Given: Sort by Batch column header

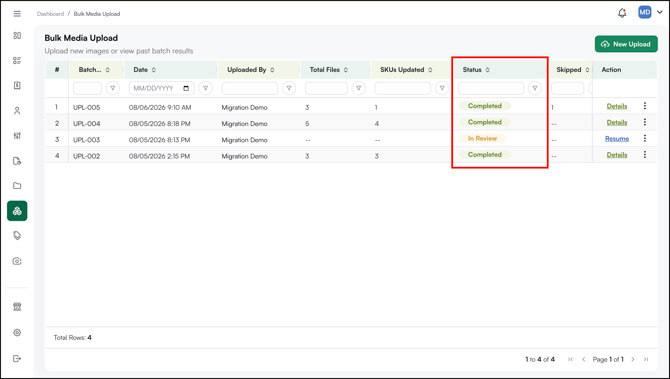Looking at the screenshot, I should [94, 70].
